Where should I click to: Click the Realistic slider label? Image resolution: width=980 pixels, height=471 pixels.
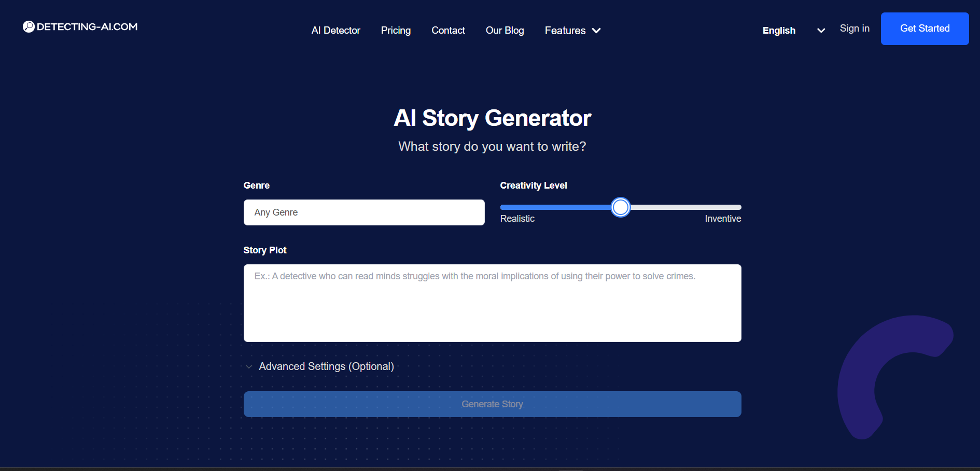tap(517, 219)
